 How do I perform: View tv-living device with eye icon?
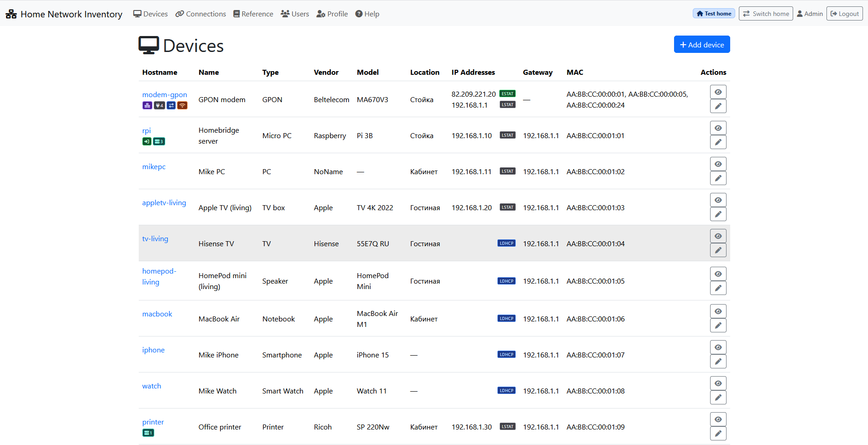[718, 236]
